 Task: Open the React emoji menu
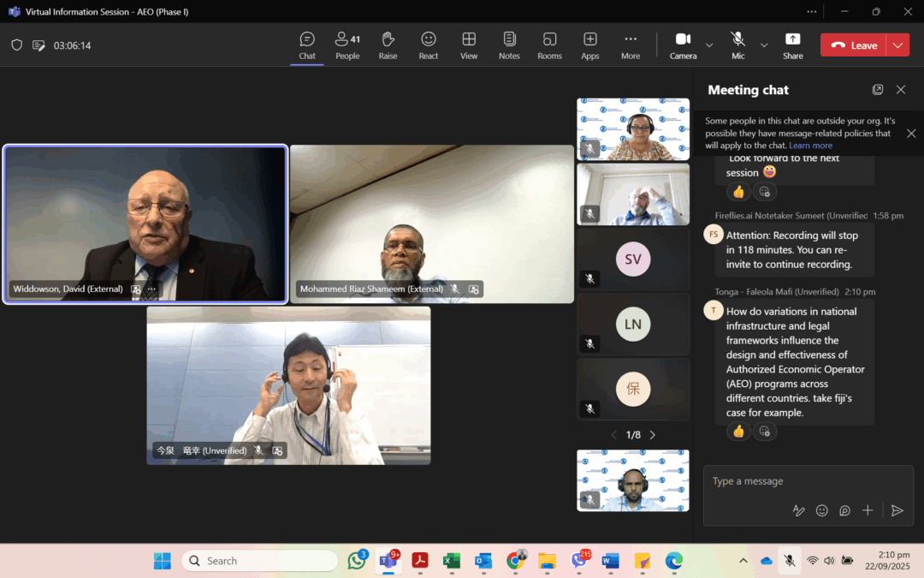[429, 45]
